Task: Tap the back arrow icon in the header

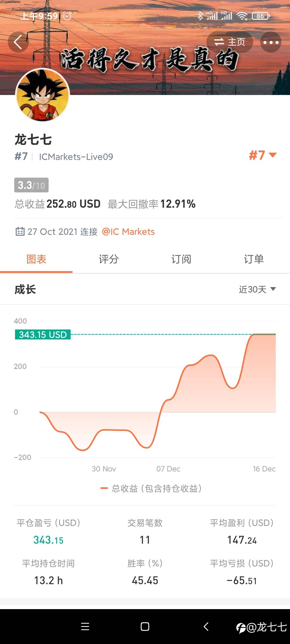Action: pyautogui.click(x=18, y=42)
